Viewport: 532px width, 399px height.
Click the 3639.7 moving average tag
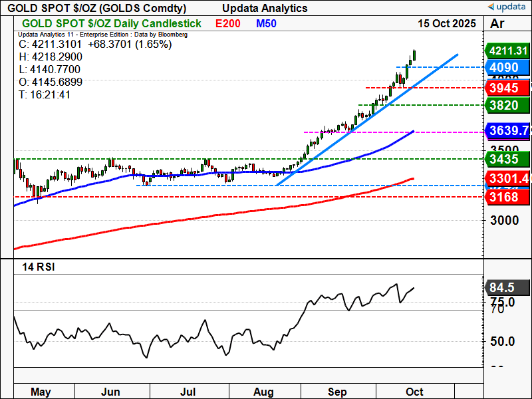(507, 130)
